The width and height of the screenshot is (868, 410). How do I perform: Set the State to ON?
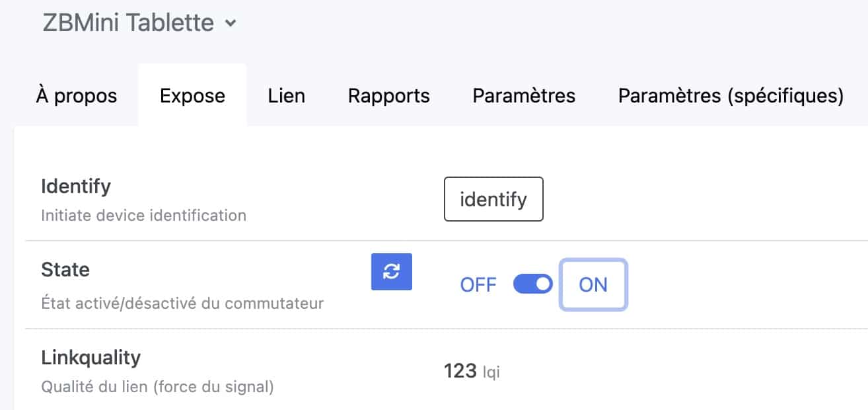tap(593, 285)
